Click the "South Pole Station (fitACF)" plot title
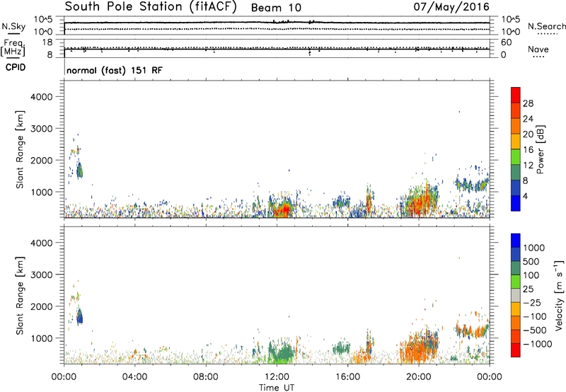Image resolution: width=566 pixels, height=392 pixels. pyautogui.click(x=151, y=7)
